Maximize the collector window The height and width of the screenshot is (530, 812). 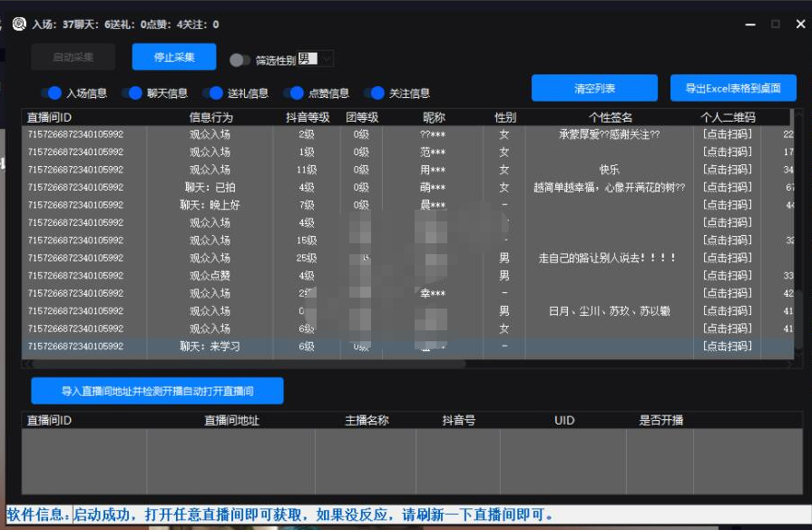click(x=775, y=25)
